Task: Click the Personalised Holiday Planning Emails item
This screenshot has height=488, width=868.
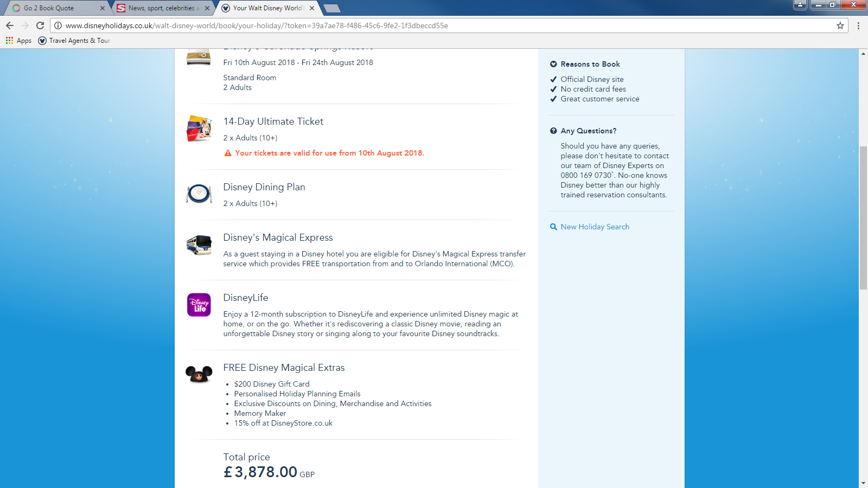Action: pos(297,394)
